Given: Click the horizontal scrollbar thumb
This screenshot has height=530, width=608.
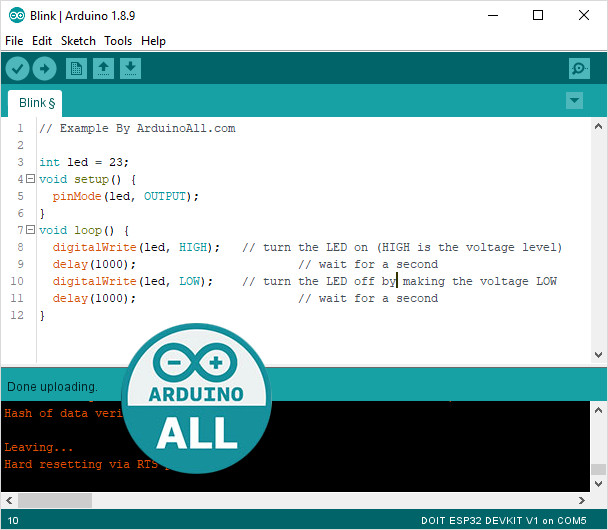Looking at the screenshot, I should (x=55, y=500).
